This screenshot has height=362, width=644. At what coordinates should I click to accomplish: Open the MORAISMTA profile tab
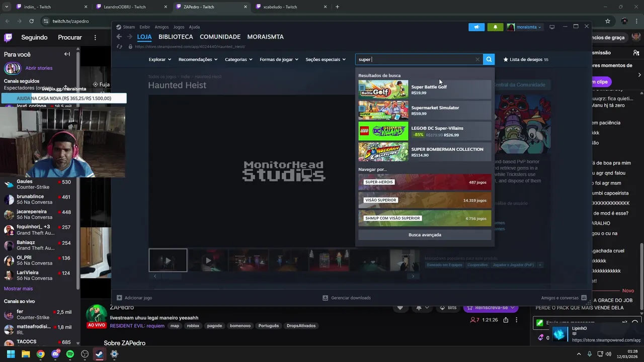click(265, 37)
